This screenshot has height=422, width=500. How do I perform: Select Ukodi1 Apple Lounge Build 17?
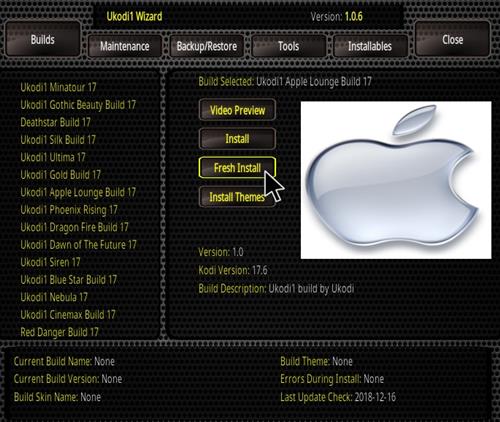(78, 192)
